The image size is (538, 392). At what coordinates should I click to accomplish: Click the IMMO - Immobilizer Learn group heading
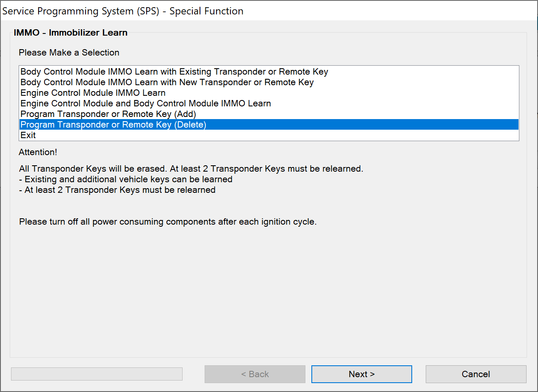pyautogui.click(x=70, y=33)
